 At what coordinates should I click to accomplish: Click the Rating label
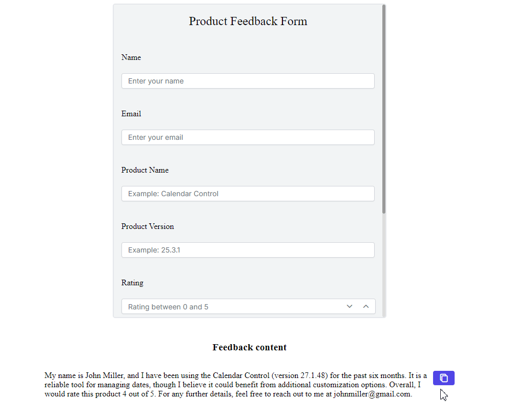[132, 283]
